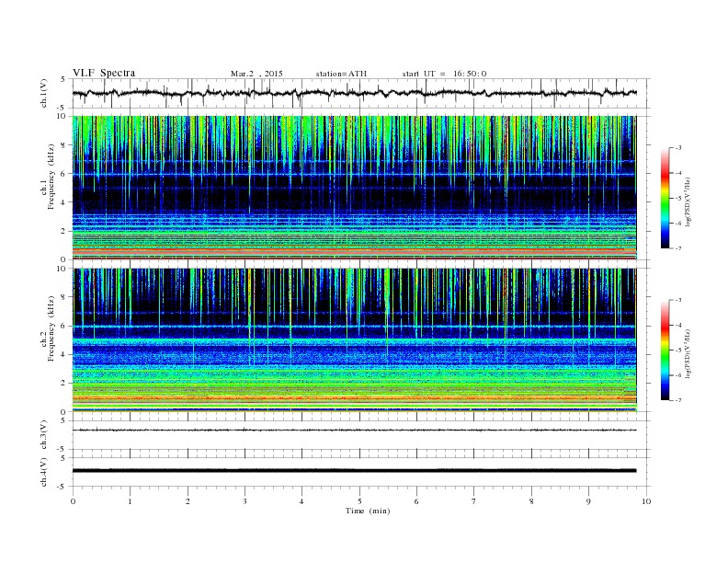The width and height of the screenshot is (728, 563).
Task: Click the ch.3 thin waveform trace
Action: (354, 431)
